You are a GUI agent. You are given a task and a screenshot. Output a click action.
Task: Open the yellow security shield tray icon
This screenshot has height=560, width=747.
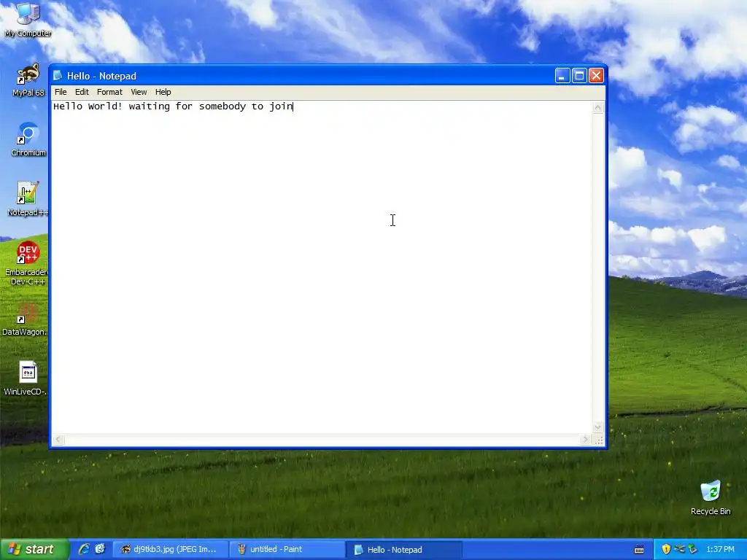point(666,549)
